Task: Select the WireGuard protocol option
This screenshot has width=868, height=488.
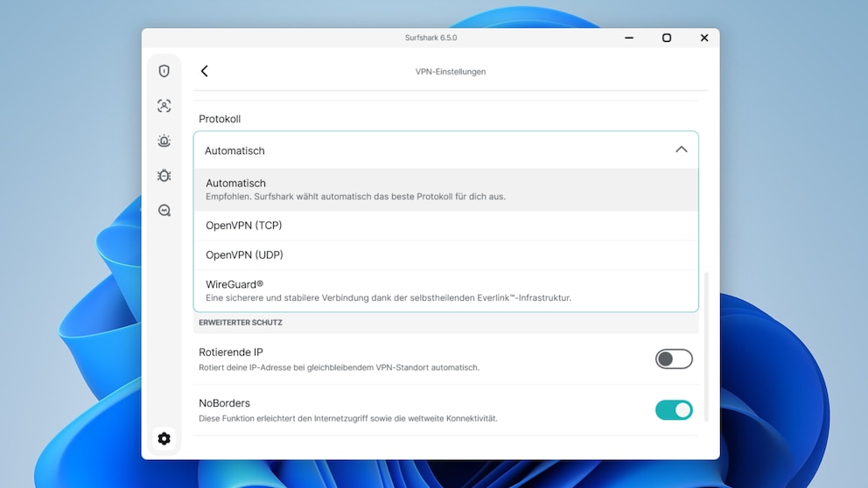Action: pos(446,290)
